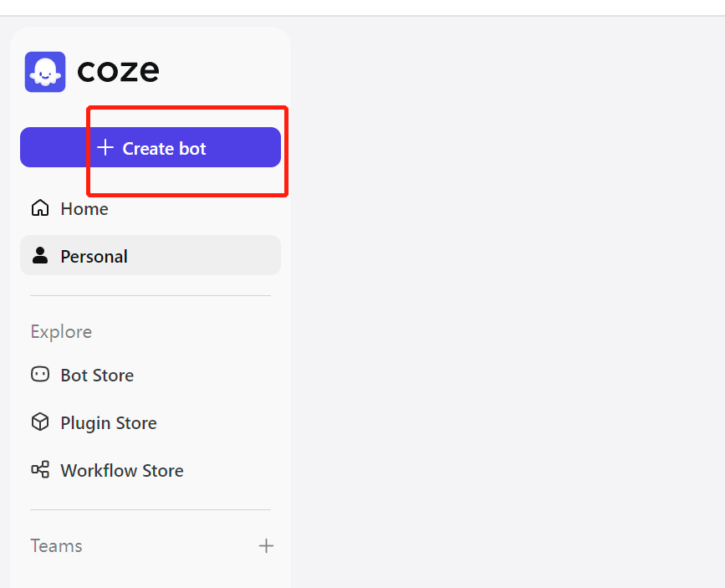Click the Workflow Store node icon
Screen dimensions: 725x588
(x=40, y=469)
